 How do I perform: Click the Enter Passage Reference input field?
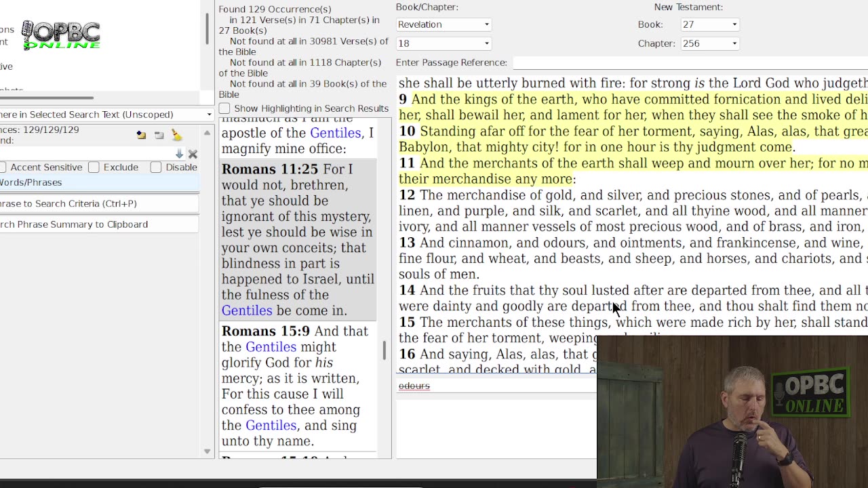coord(690,62)
